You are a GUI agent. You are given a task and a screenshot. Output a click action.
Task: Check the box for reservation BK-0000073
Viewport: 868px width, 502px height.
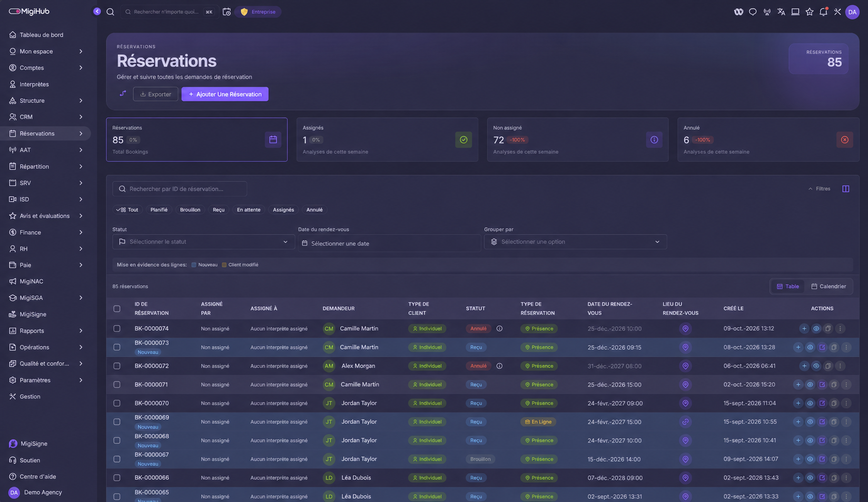(x=117, y=347)
